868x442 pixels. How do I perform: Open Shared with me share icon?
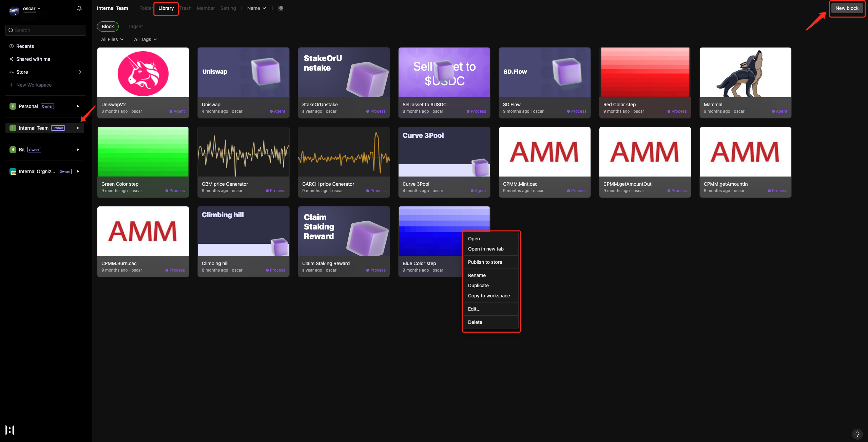[12, 59]
